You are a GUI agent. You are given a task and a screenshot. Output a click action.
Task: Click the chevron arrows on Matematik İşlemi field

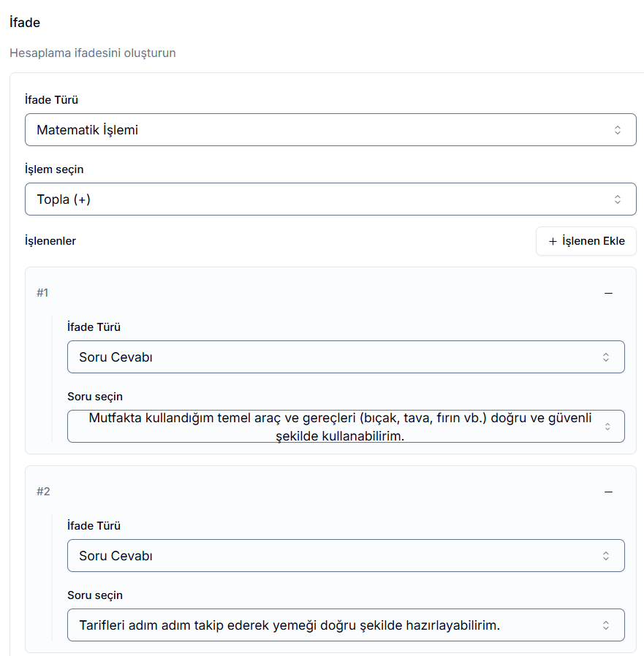[618, 130]
